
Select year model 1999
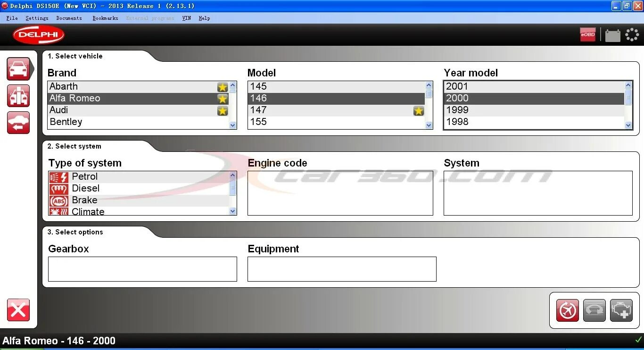pos(534,110)
